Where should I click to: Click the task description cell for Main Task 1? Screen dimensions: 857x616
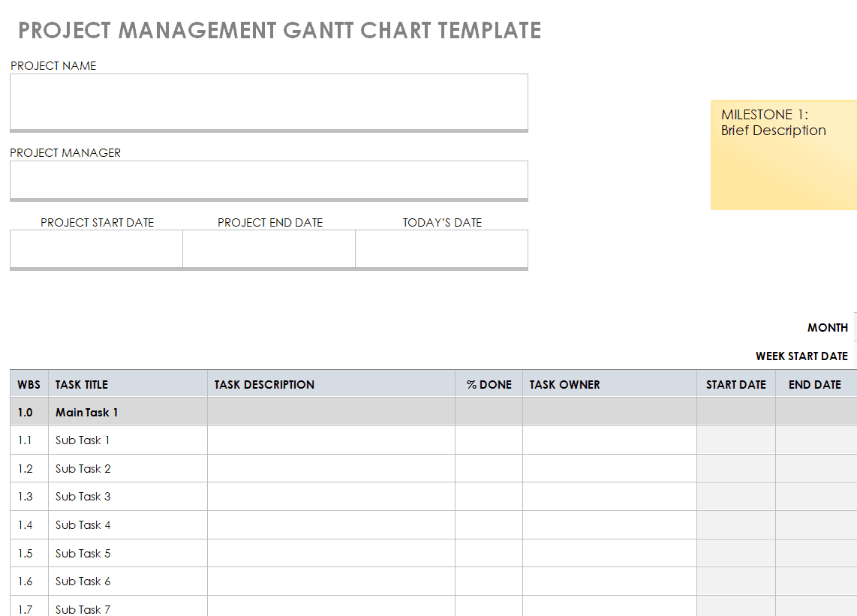331,412
